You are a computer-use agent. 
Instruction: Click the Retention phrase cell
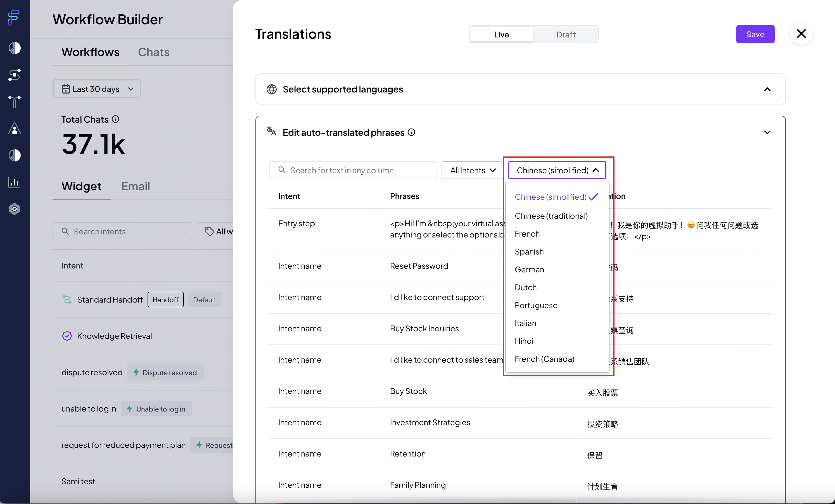point(408,454)
